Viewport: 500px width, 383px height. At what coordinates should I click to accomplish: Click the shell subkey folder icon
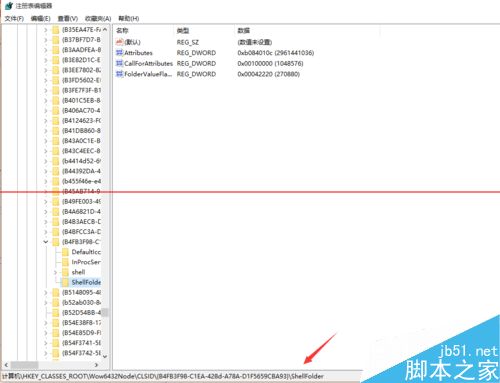[x=65, y=272]
